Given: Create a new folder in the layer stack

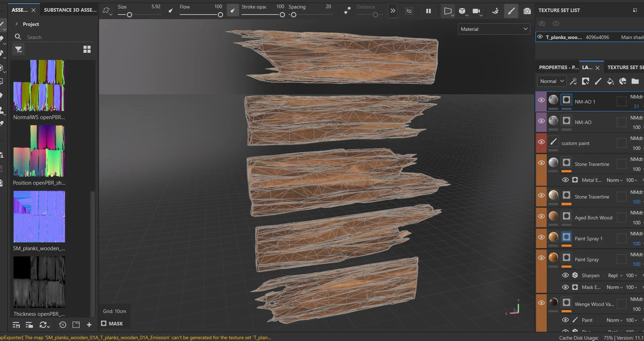Looking at the screenshot, I should coord(635,81).
